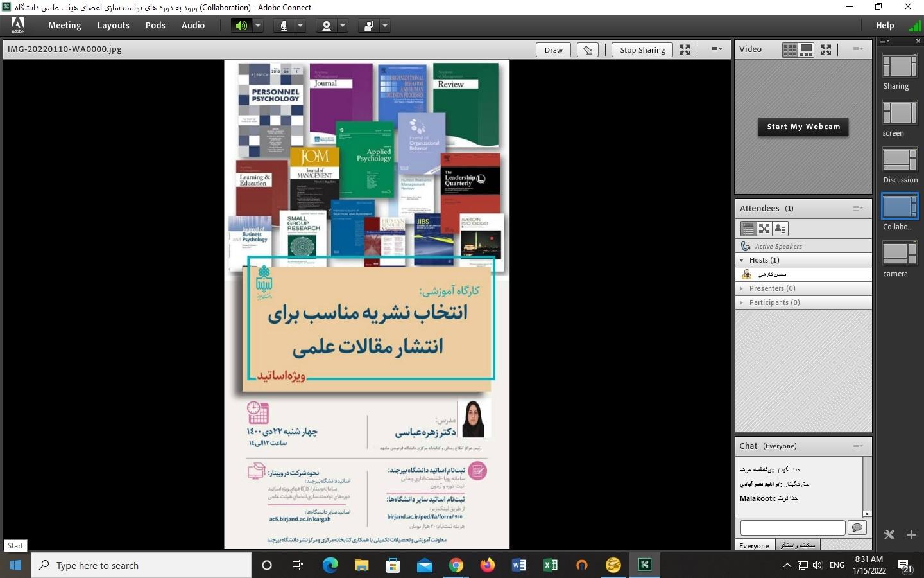
Task: Switch to the screen layout thumbnail
Action: pyautogui.click(x=900, y=113)
